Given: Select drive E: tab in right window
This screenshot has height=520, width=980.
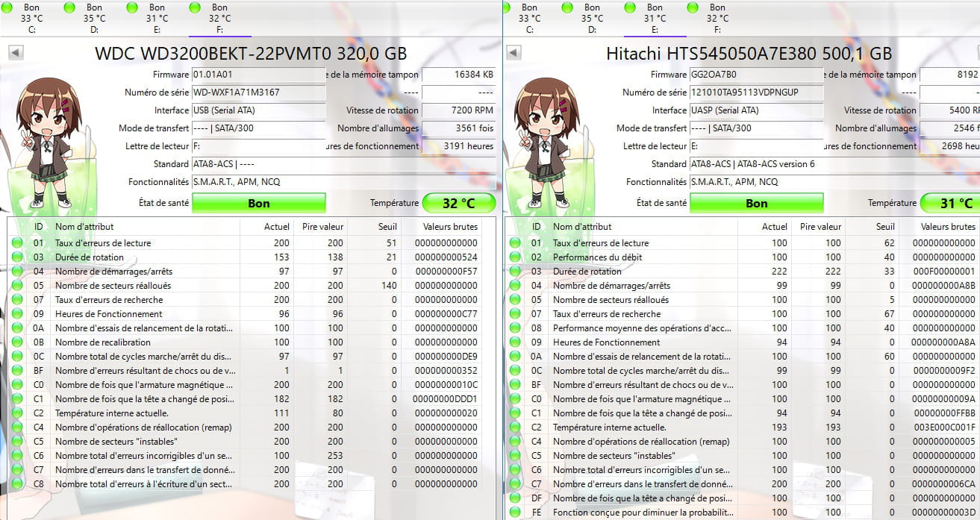Looking at the screenshot, I should [x=655, y=18].
